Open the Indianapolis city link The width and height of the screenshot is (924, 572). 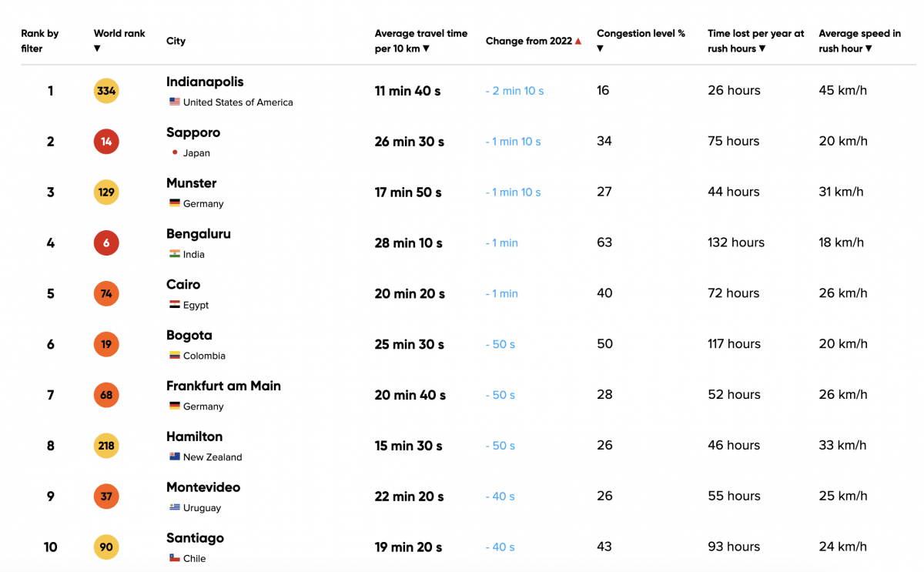[204, 82]
